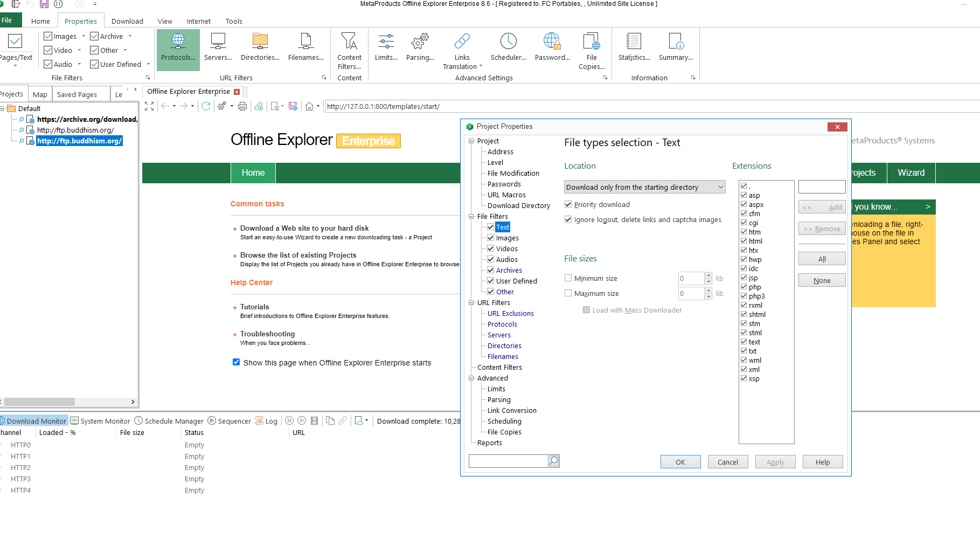
Task: Open the download location dropdown
Action: tap(644, 187)
